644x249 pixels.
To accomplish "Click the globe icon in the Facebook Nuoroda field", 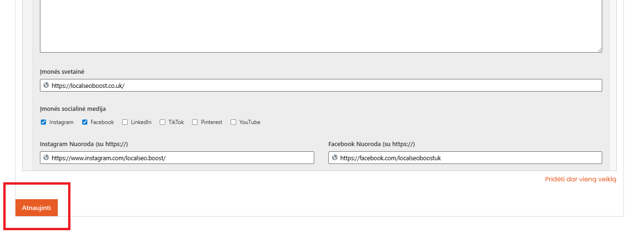I will [334, 158].
